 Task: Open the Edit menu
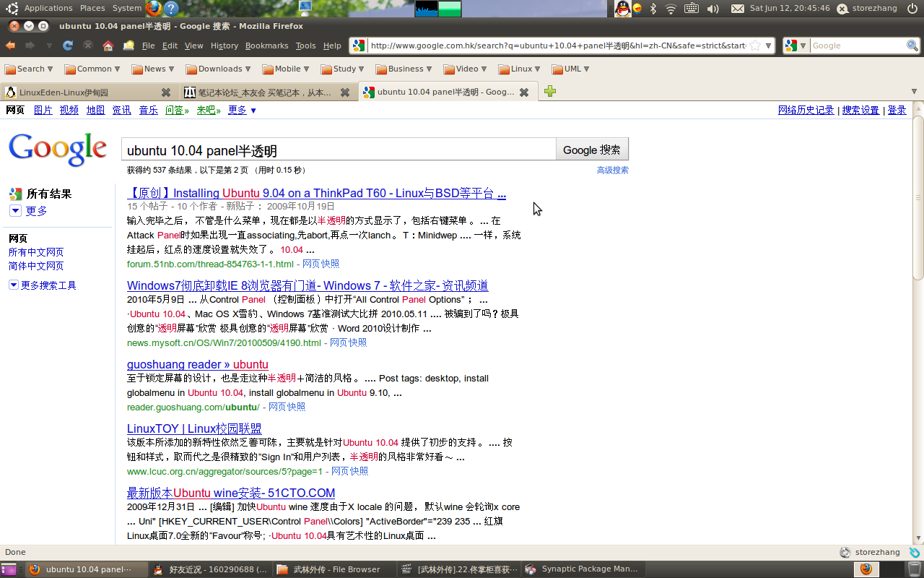tap(170, 46)
